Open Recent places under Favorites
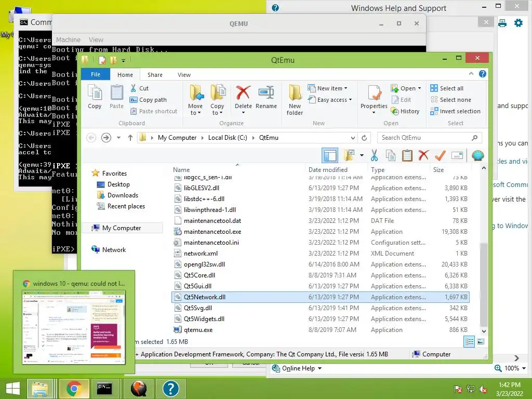The width and height of the screenshot is (532, 399). pyautogui.click(x=121, y=206)
